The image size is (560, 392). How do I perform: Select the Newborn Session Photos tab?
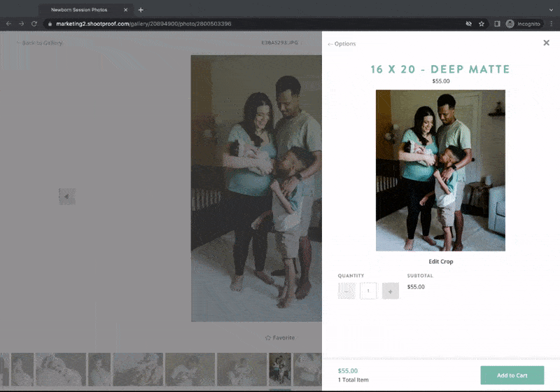(80, 10)
